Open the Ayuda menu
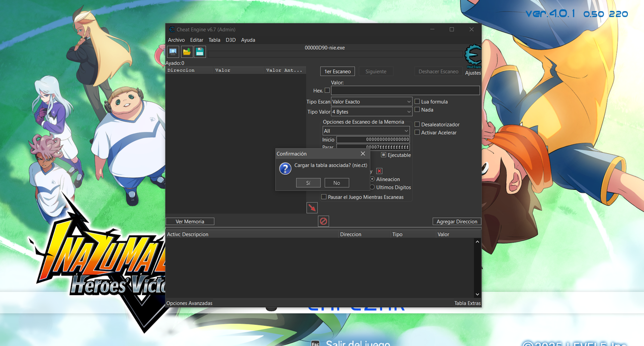Image resolution: width=644 pixels, height=346 pixels. point(248,40)
